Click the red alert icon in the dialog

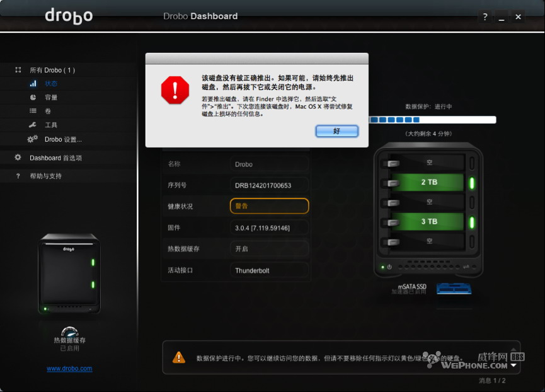point(175,90)
